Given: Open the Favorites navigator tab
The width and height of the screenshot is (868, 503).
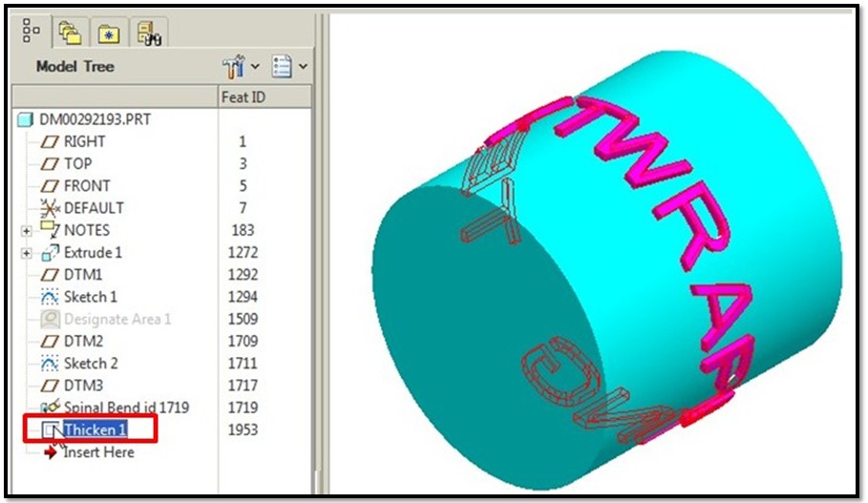Looking at the screenshot, I should (109, 34).
